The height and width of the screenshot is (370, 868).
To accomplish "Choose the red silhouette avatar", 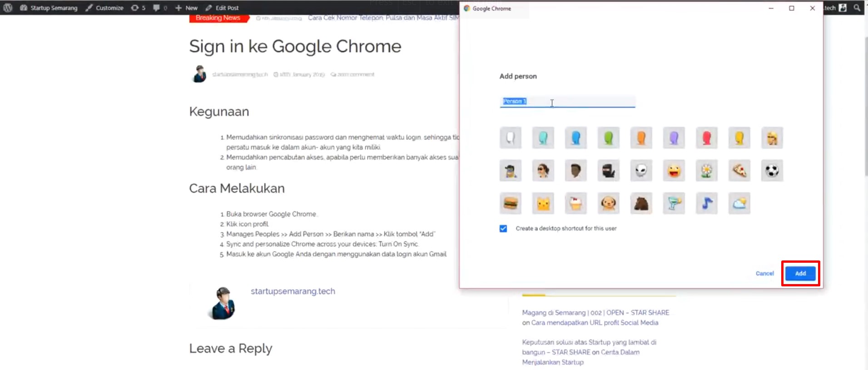I will click(707, 138).
